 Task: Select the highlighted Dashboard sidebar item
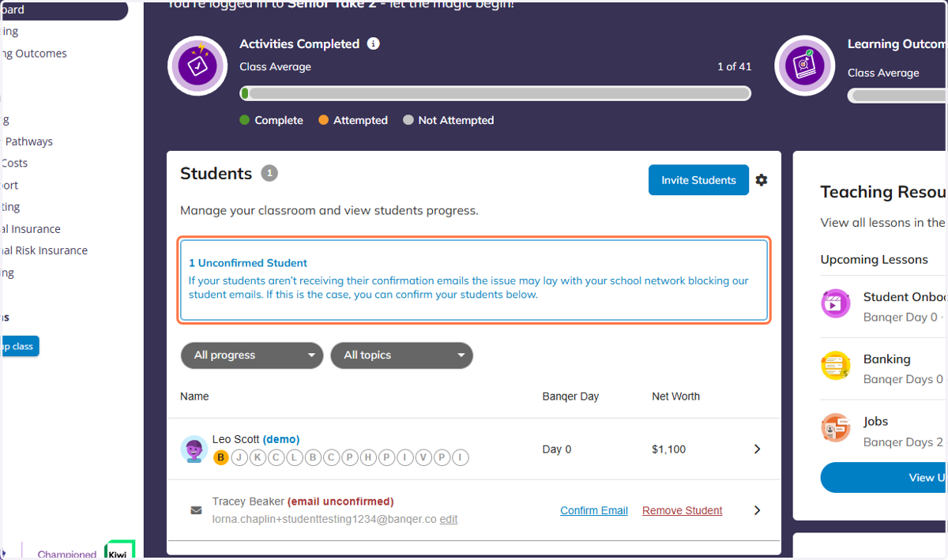(63, 10)
